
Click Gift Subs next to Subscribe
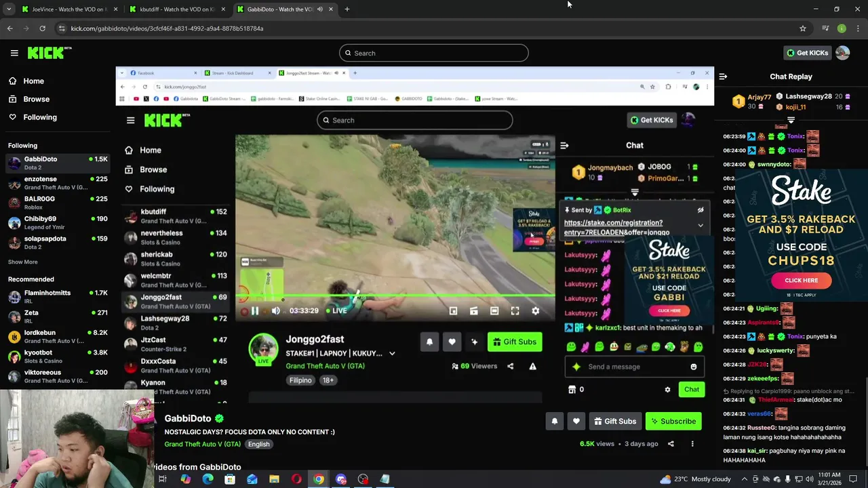point(615,421)
